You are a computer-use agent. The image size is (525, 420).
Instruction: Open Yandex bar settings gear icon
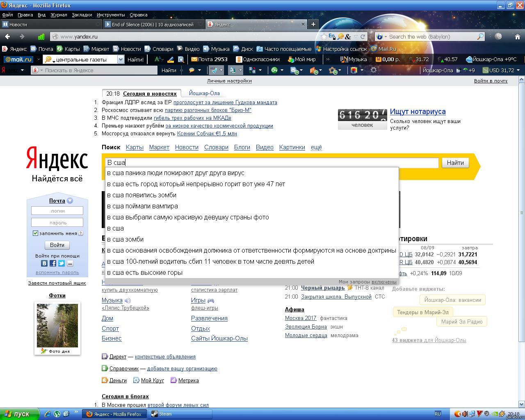pyautogui.click(x=373, y=70)
